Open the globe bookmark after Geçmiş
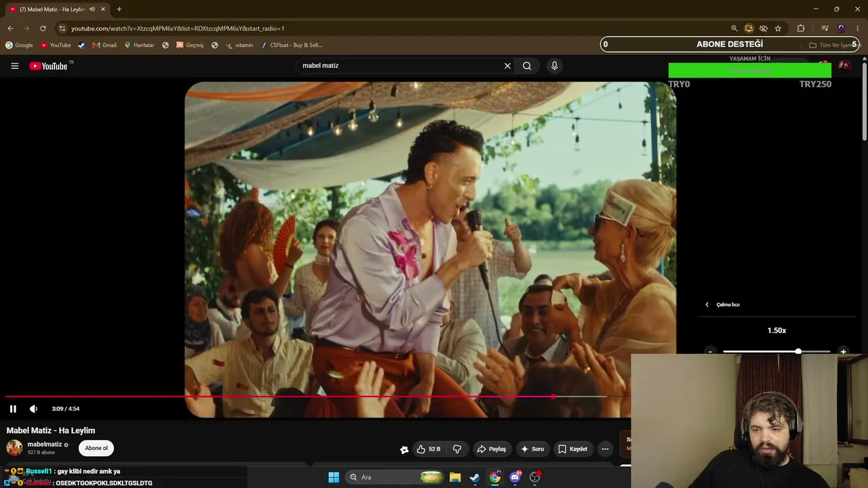Image resolution: width=868 pixels, height=488 pixels. (215, 45)
